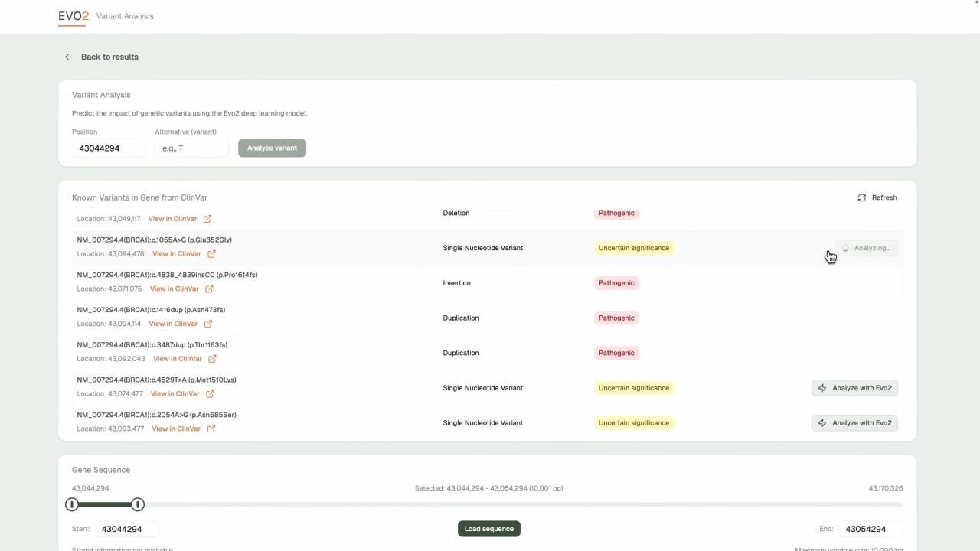The height and width of the screenshot is (551, 980).
Task: Click external link icon for location 43,093,477
Action: pyautogui.click(x=211, y=429)
